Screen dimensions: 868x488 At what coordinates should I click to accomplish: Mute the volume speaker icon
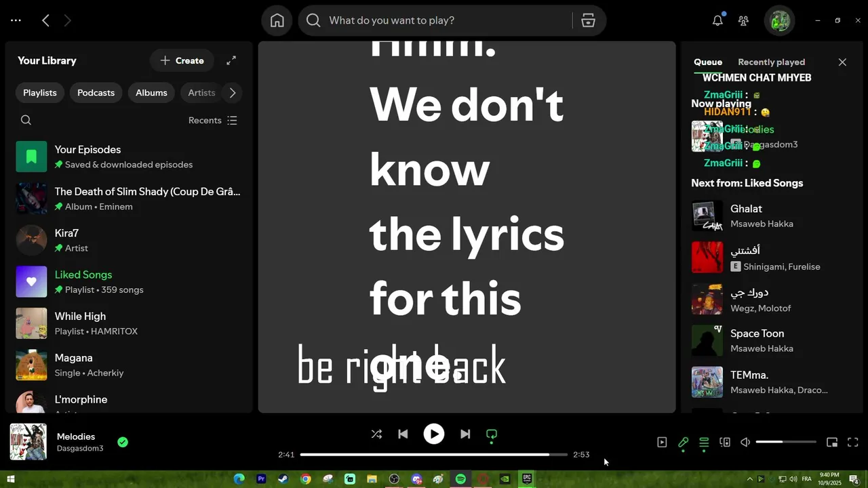[x=745, y=442]
